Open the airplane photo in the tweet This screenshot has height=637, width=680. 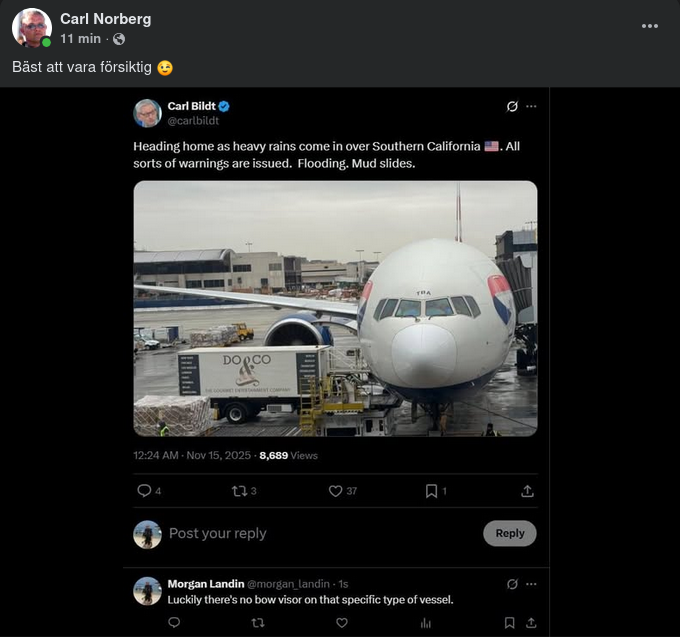(x=335, y=308)
